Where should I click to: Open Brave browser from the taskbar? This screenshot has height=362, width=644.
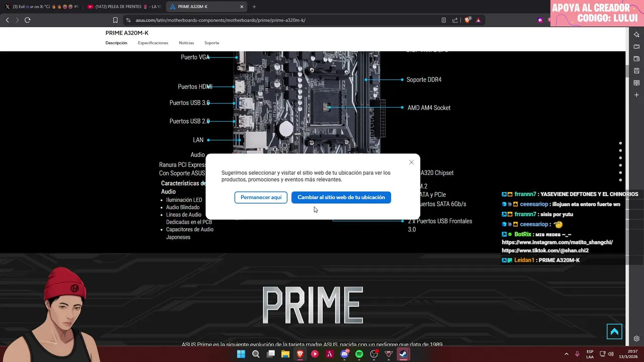300,354
